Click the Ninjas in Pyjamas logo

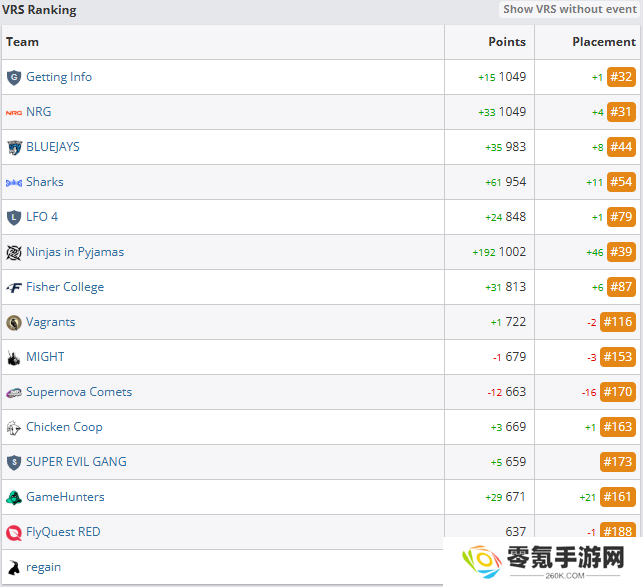[14, 253]
